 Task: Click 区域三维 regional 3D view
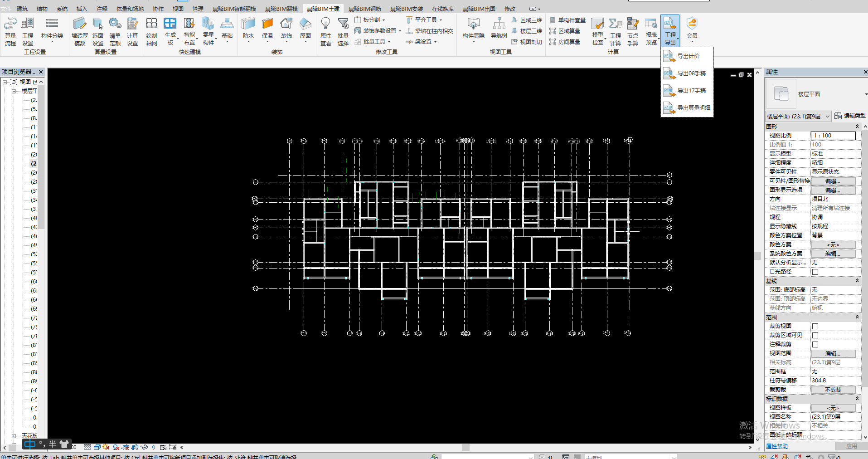[x=527, y=20]
